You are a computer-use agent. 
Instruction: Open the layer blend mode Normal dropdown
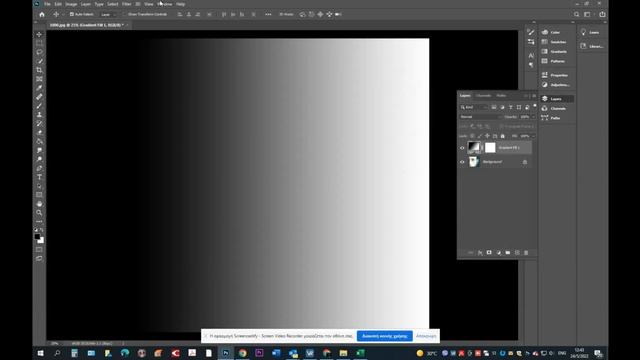click(x=480, y=117)
